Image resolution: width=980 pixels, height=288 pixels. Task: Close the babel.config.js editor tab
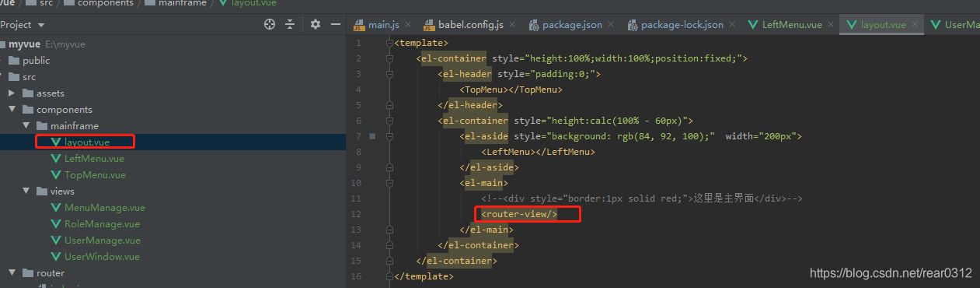tap(511, 25)
